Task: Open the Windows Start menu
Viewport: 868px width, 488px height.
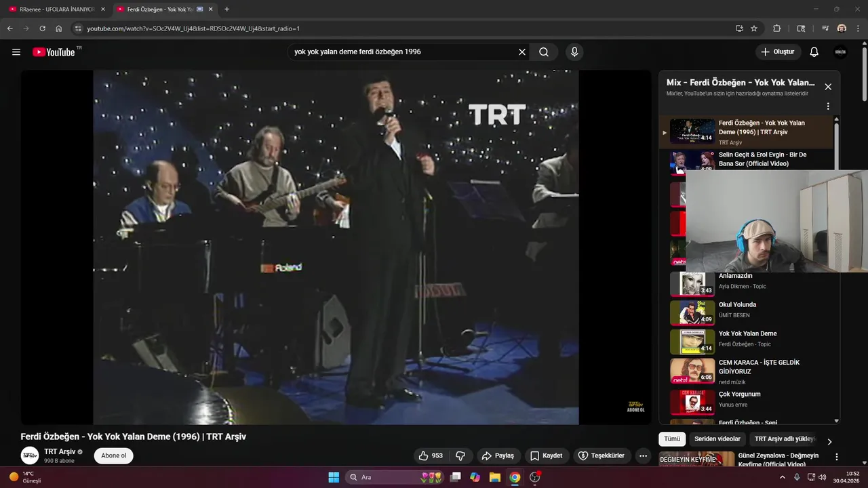Action: click(334, 477)
